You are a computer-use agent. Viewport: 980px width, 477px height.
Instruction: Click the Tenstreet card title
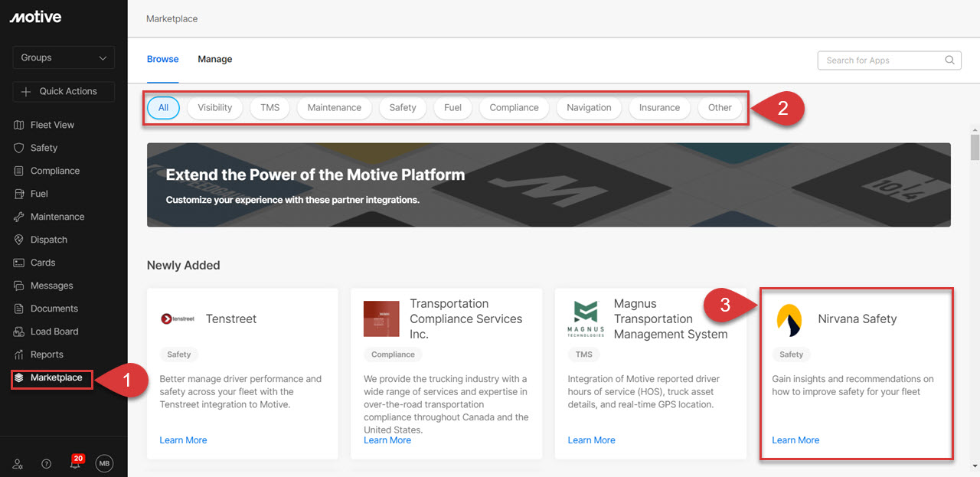point(231,319)
